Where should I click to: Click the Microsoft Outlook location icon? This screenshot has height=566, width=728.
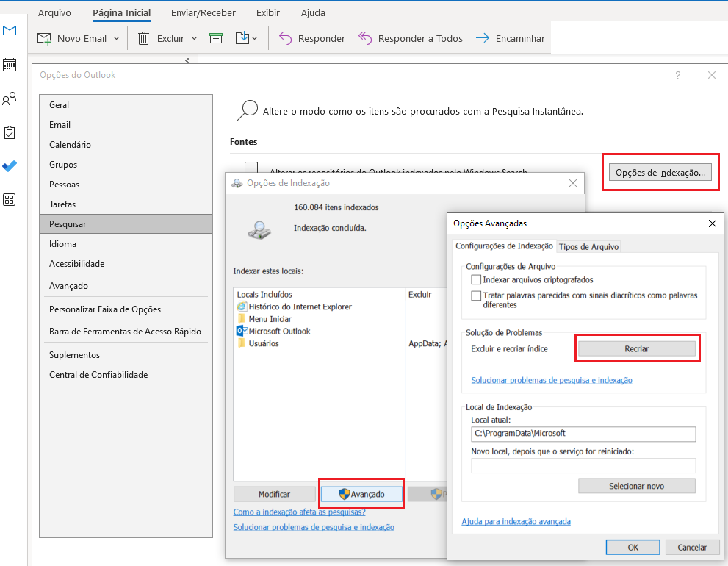pyautogui.click(x=242, y=331)
